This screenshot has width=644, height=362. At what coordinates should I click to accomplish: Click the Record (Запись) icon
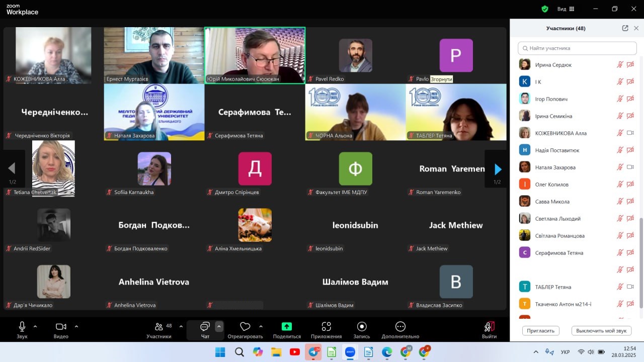click(361, 327)
